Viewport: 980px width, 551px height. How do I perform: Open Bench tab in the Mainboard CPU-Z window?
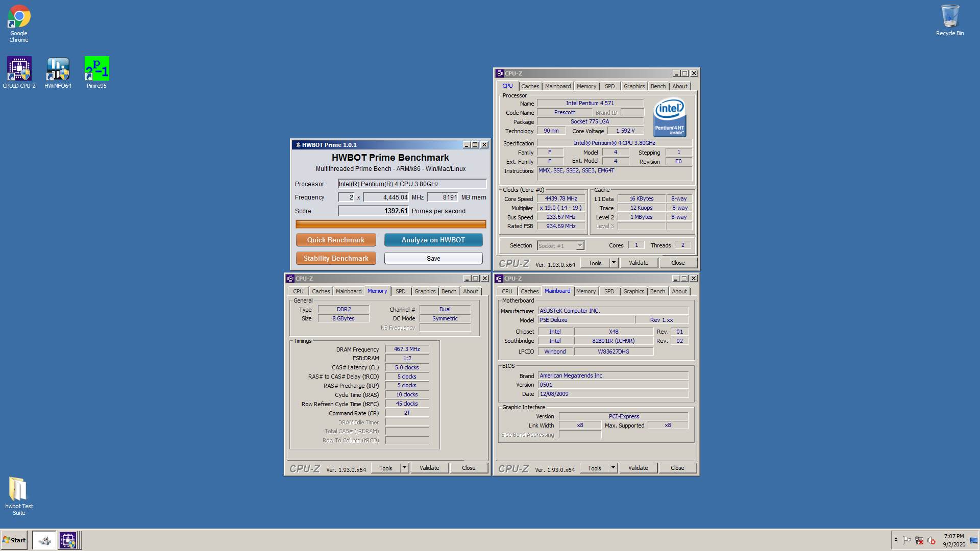coord(658,291)
